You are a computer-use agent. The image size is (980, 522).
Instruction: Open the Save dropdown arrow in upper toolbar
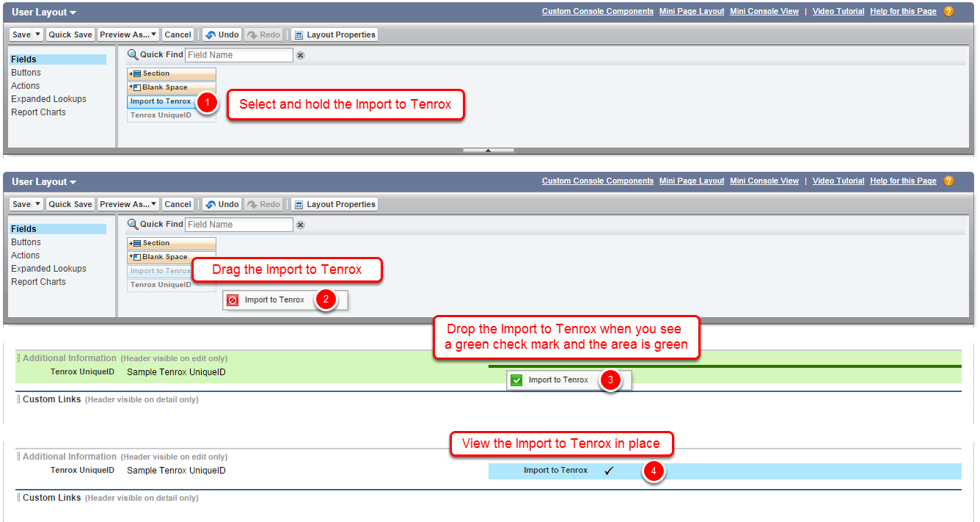pos(38,35)
